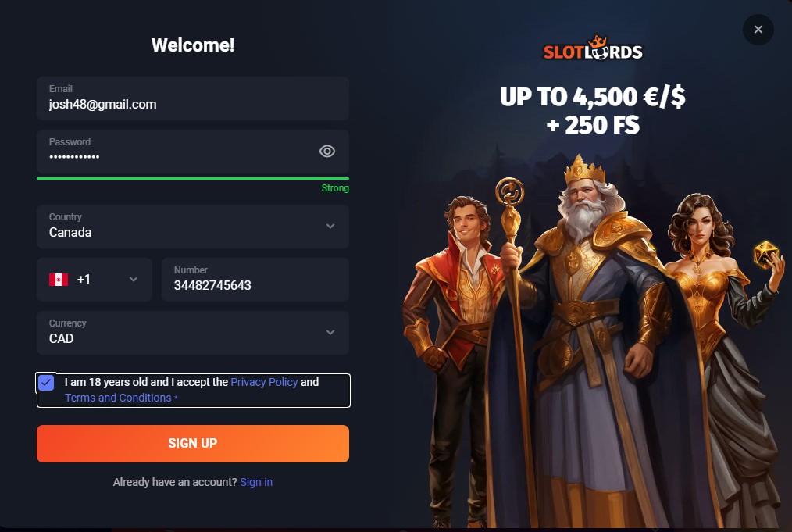Expand the Country dropdown chevron
The width and height of the screenshot is (792, 532).
(330, 226)
